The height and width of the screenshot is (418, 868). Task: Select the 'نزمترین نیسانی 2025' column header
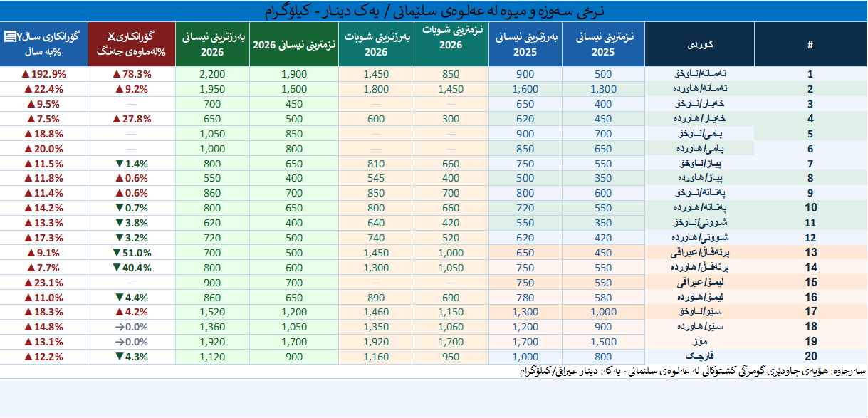[603, 44]
